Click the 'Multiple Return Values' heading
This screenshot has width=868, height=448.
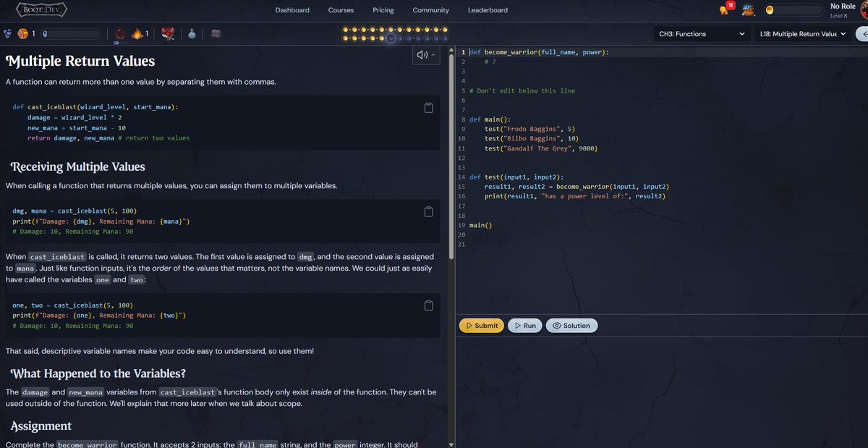click(x=80, y=62)
